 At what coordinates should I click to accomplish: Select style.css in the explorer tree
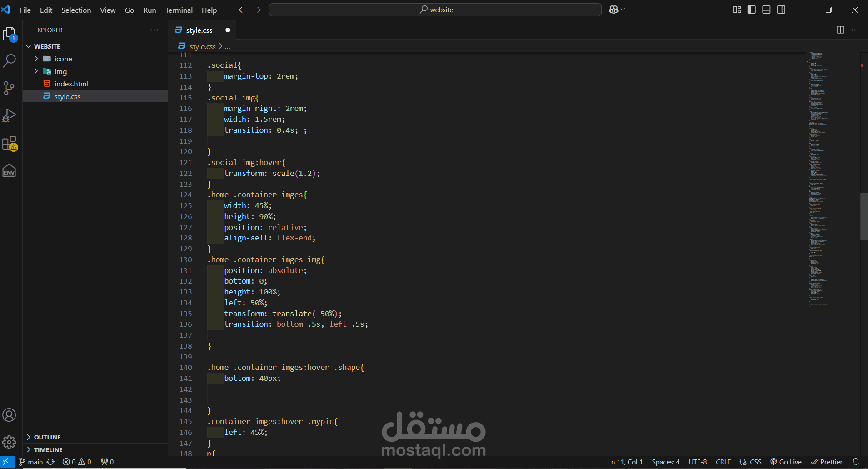click(x=67, y=96)
